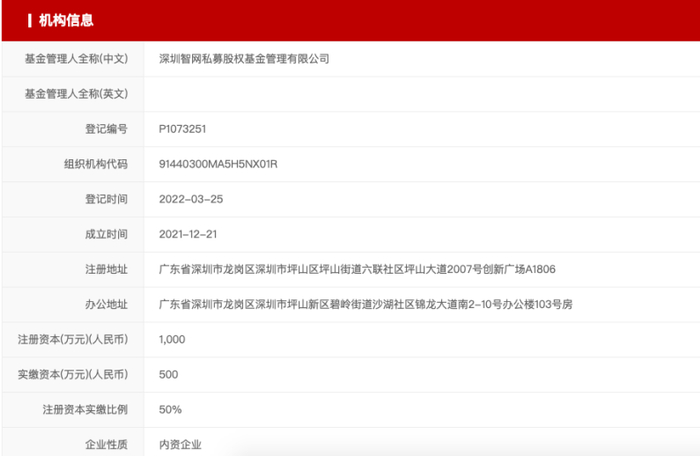700x456 pixels.
Task: Click the 注册资本实缴比例 label
Action: tap(85, 410)
